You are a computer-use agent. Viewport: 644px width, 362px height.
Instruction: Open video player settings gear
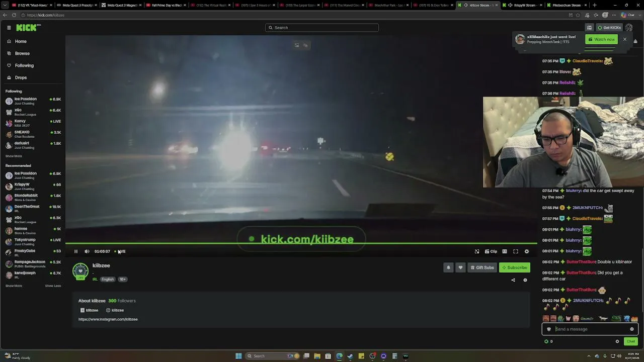tap(527, 251)
